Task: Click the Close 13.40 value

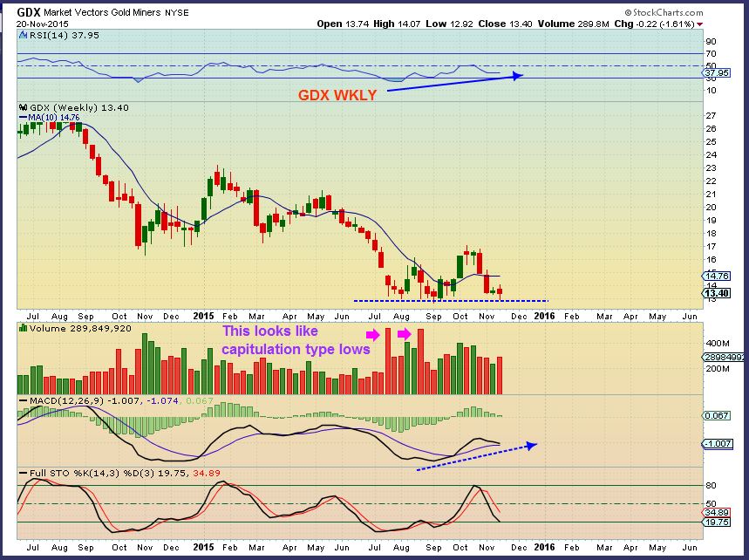Action: tap(505, 24)
